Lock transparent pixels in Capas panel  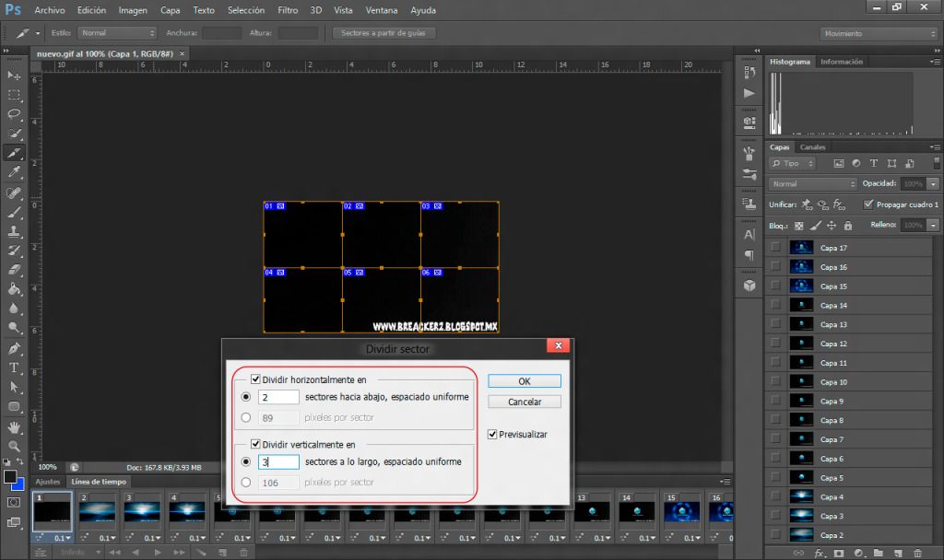799,226
